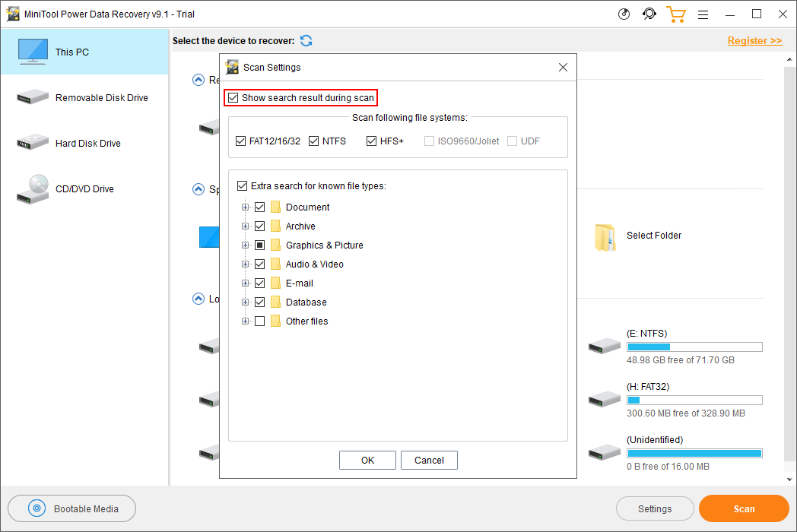Uncheck the Document file type checkbox
Viewport: 797px width, 532px height.
[260, 207]
